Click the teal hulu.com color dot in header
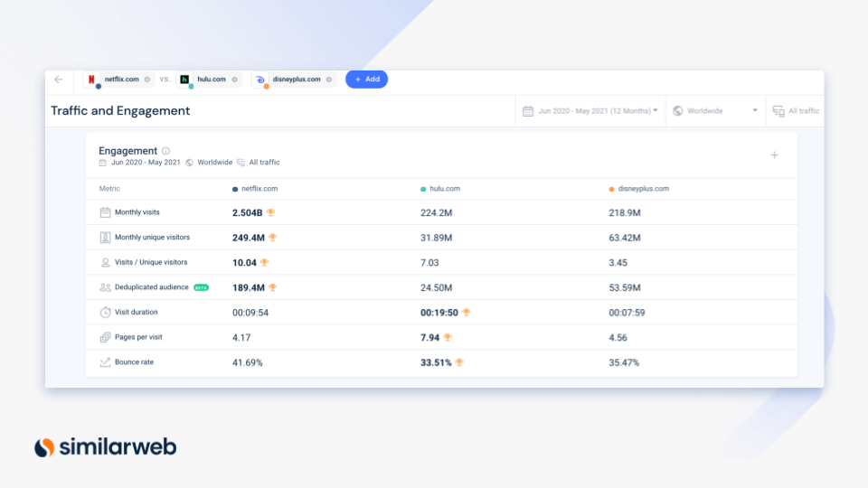Viewport: 868px width, 488px height. [x=423, y=189]
